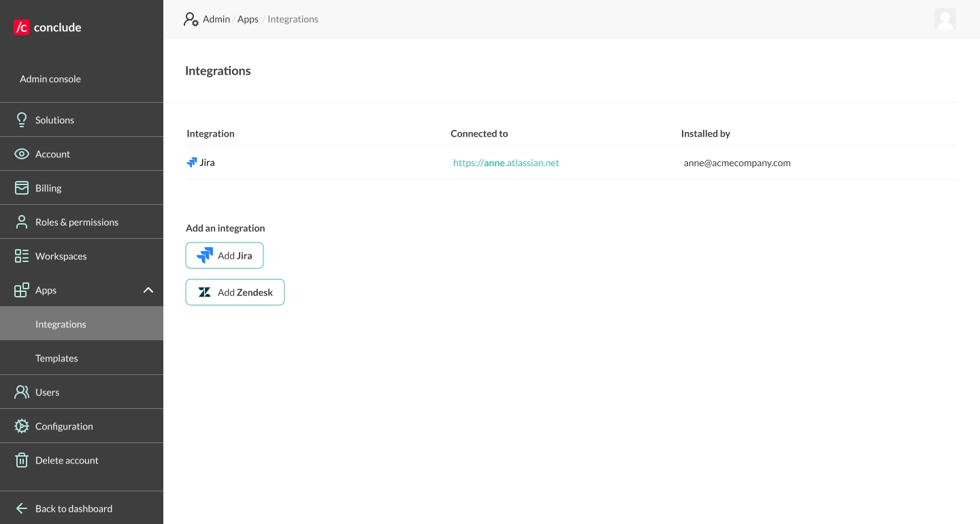The width and height of the screenshot is (980, 524).
Task: Click the back arrow to dashboard
Action: point(21,508)
